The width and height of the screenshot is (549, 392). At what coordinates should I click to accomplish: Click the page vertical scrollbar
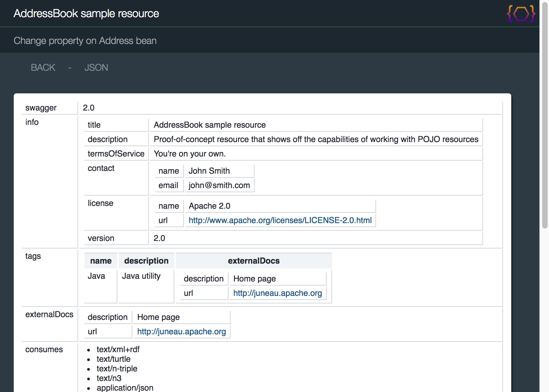pyautogui.click(x=545, y=115)
